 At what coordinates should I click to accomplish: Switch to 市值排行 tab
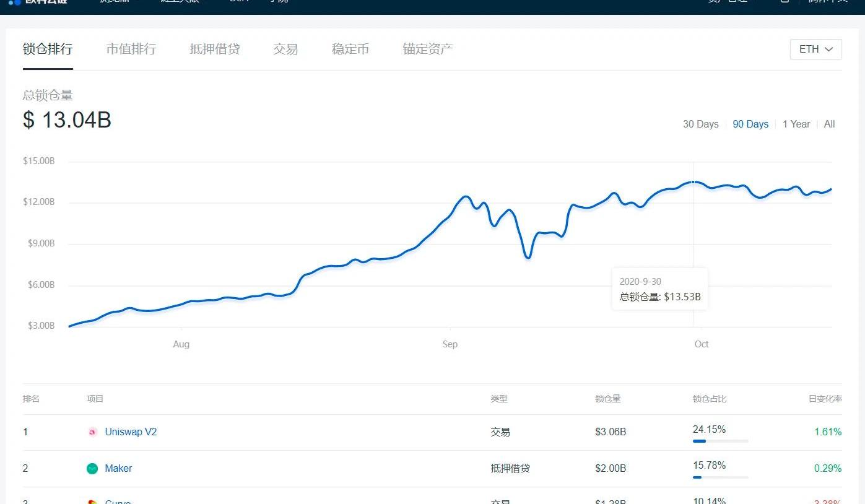pyautogui.click(x=131, y=49)
